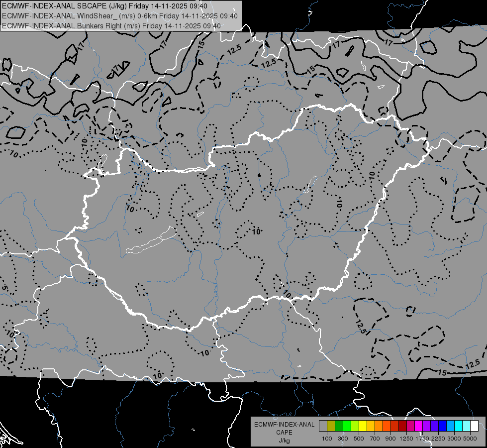
Task: Pick the violet swatch left of 2250
Action: click(x=435, y=426)
